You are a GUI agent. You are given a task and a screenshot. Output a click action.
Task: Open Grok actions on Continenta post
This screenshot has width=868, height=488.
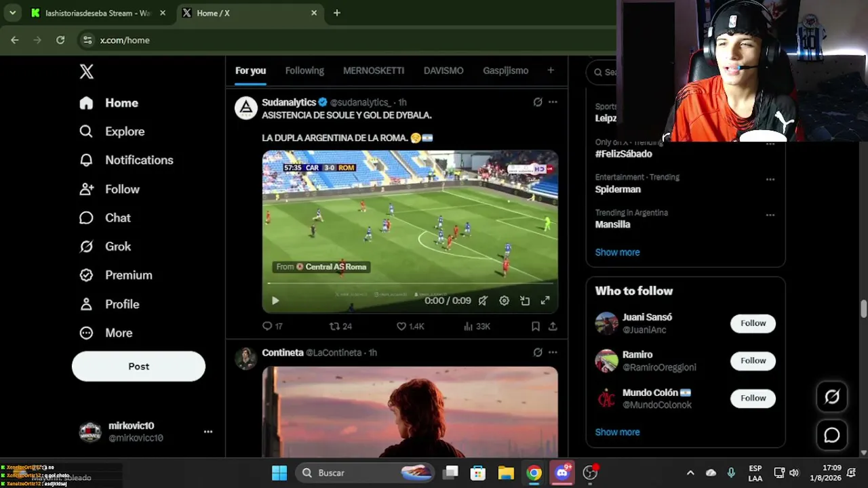coord(538,352)
